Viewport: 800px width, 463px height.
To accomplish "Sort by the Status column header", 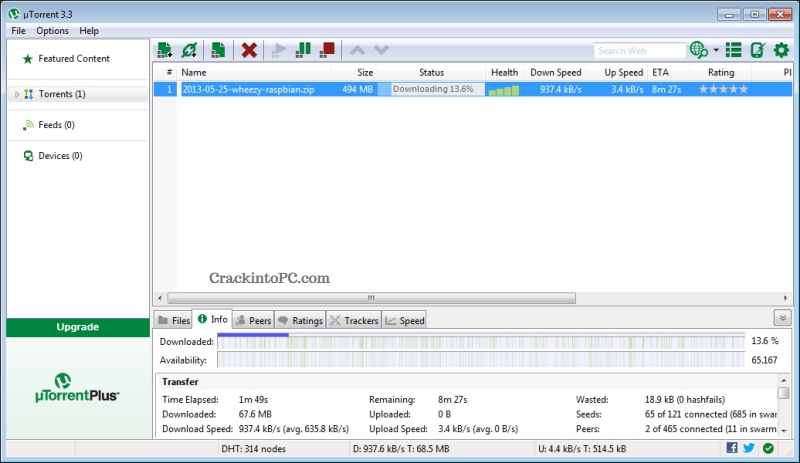I will pyautogui.click(x=432, y=72).
